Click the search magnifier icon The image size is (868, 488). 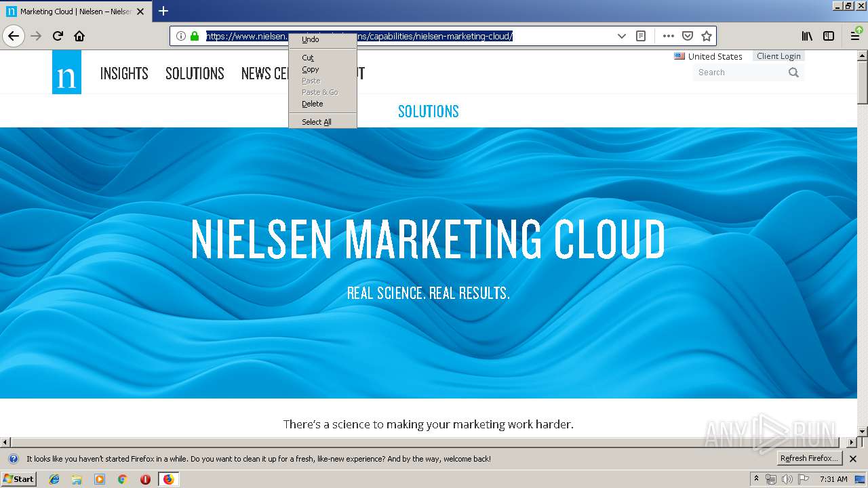click(793, 73)
